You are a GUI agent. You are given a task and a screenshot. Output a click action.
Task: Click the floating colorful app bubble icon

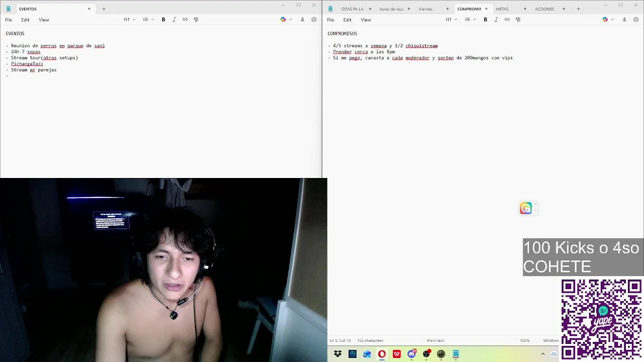[526, 208]
